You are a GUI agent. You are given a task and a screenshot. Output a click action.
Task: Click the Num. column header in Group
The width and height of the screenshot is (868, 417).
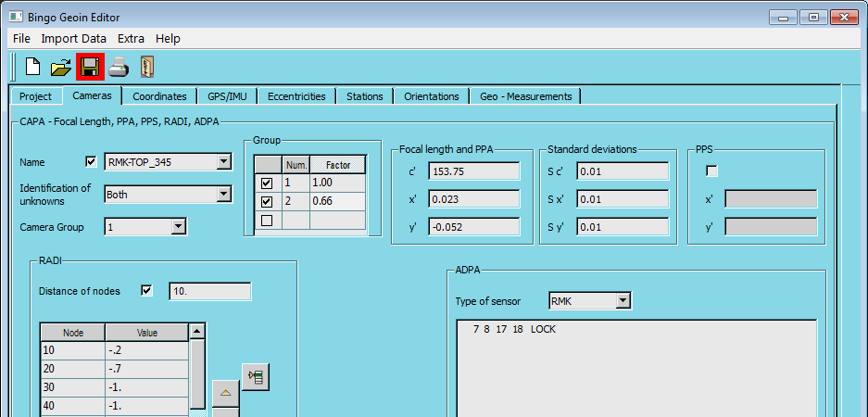pyautogui.click(x=296, y=165)
